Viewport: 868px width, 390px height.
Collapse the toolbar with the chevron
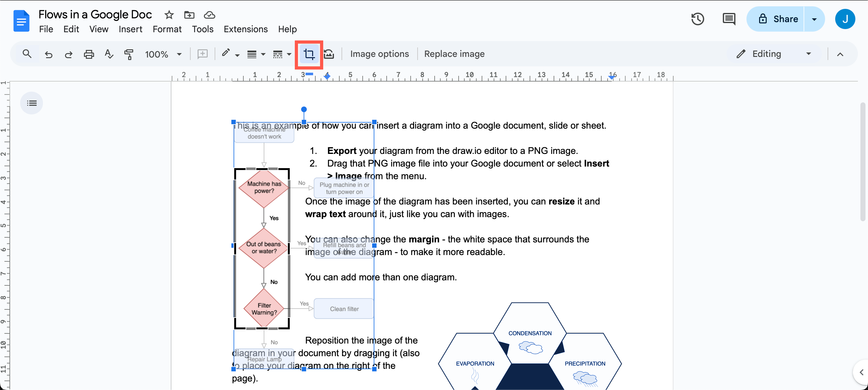tap(840, 54)
